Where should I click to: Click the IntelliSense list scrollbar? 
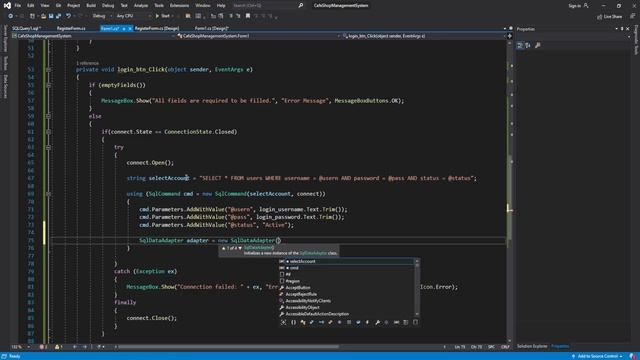417,287
